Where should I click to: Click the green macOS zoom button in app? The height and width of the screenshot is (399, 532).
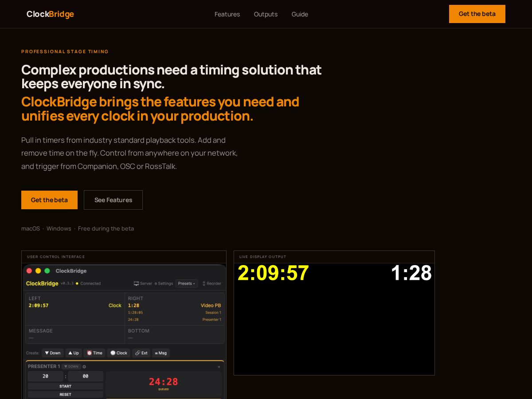[x=47, y=271]
